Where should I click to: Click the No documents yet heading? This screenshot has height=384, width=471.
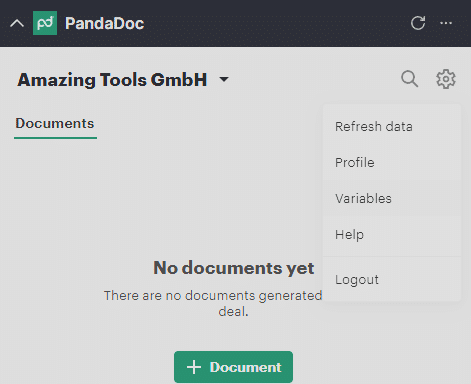(x=233, y=268)
